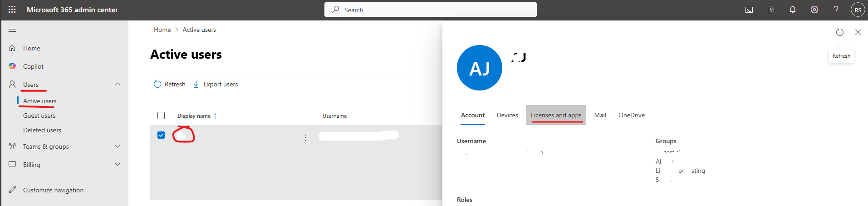Switch to the Mail tab
Screen dimensions: 868x206
tap(600, 115)
